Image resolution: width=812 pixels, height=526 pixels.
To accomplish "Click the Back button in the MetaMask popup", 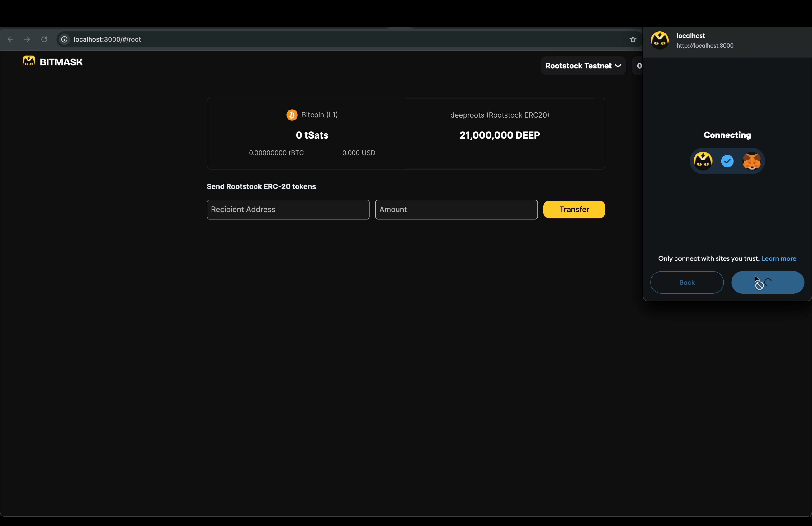I will 687,283.
